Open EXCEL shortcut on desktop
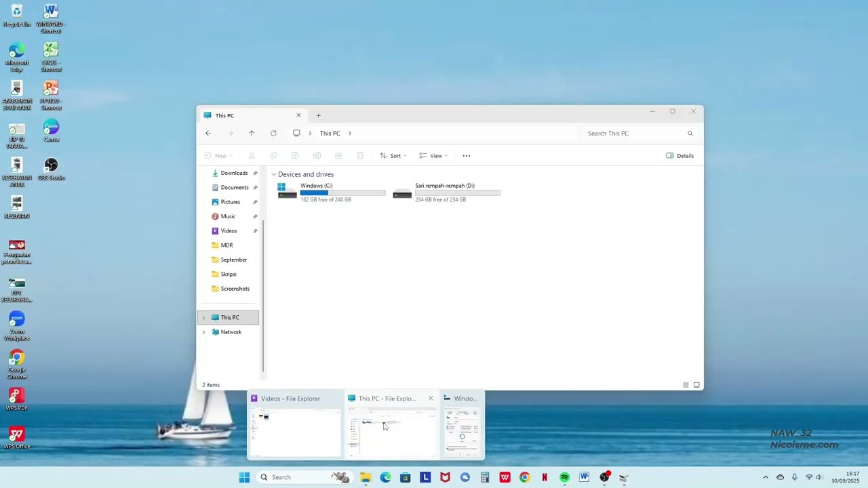Screen dimensions: 868x488 click(x=51, y=58)
